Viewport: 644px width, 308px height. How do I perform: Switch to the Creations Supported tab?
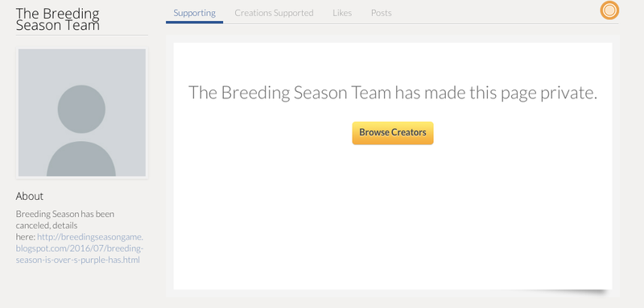[x=274, y=13]
